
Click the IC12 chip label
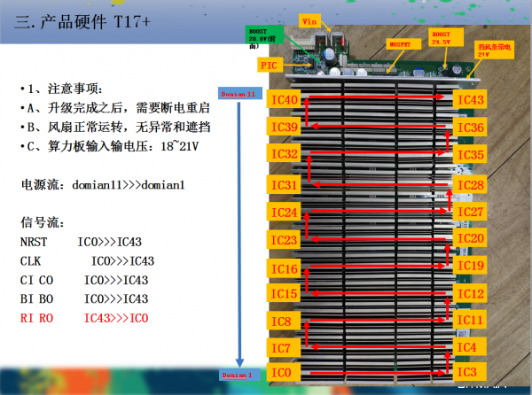tap(469, 293)
